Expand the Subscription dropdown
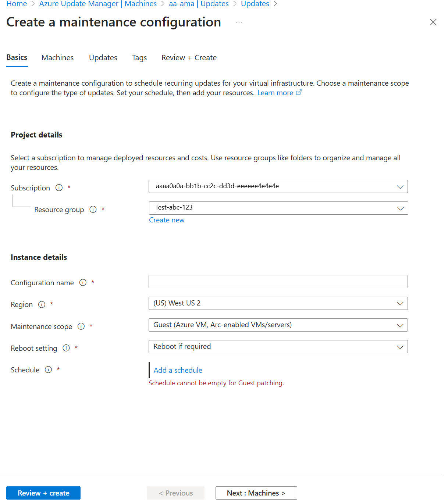 click(x=400, y=186)
